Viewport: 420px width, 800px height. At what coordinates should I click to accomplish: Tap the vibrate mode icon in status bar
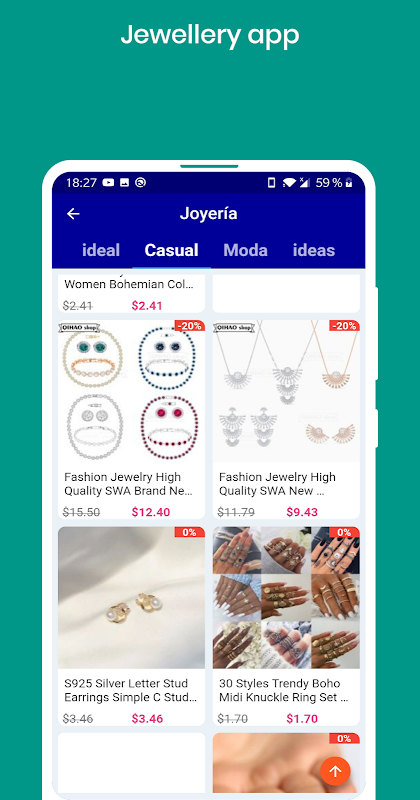point(271,183)
